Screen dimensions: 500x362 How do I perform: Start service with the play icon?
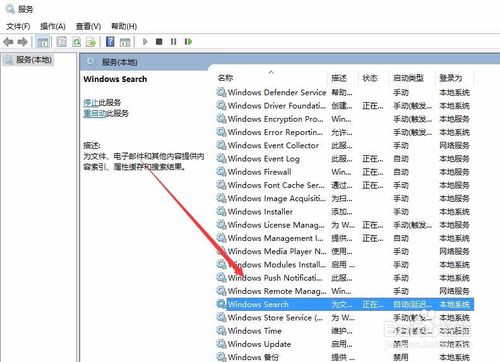[x=145, y=42]
